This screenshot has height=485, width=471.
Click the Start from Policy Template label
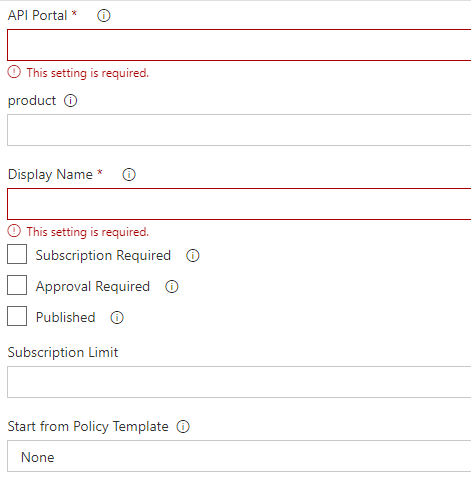click(88, 427)
